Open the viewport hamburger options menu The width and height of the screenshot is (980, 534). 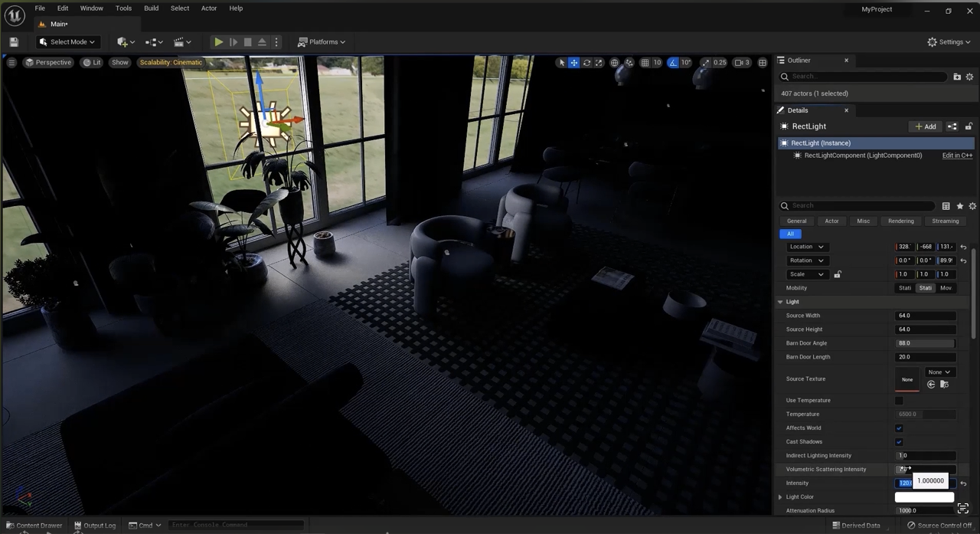[11, 63]
